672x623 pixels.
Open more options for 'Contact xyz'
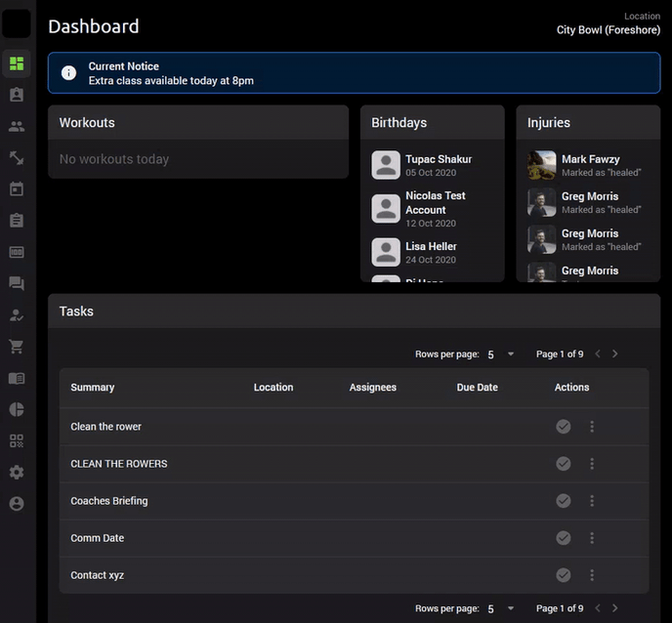[x=592, y=575]
